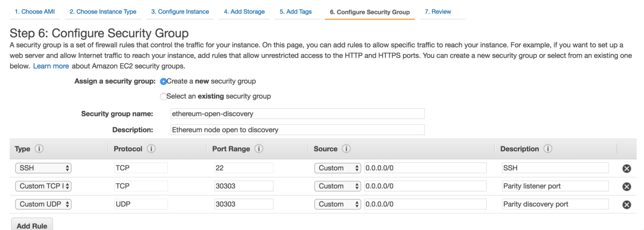
Task: Remove the SSH rule with its X icon
Action: coord(626,168)
